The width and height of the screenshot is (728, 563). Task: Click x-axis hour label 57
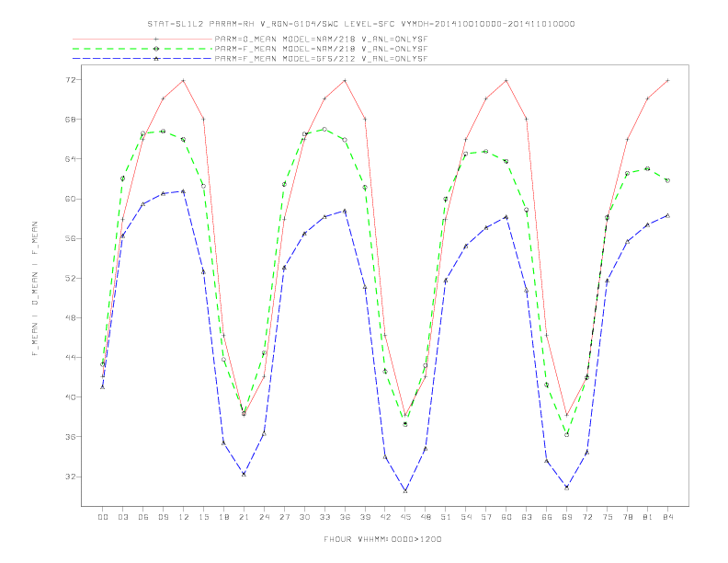(486, 517)
